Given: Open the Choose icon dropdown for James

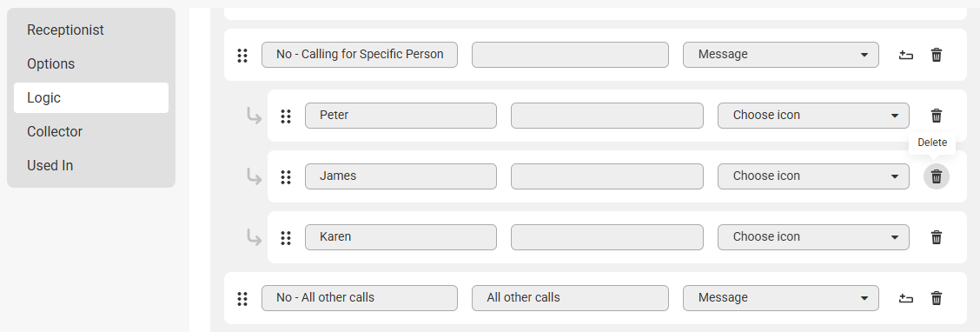Looking at the screenshot, I should [813, 176].
